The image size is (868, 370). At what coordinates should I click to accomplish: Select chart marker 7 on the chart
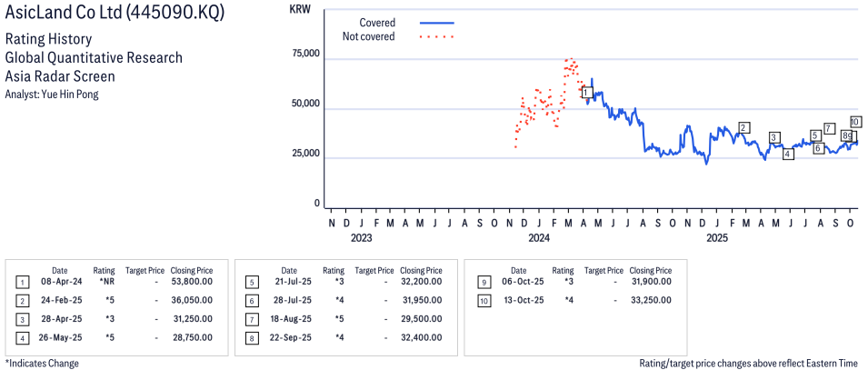[x=829, y=128]
